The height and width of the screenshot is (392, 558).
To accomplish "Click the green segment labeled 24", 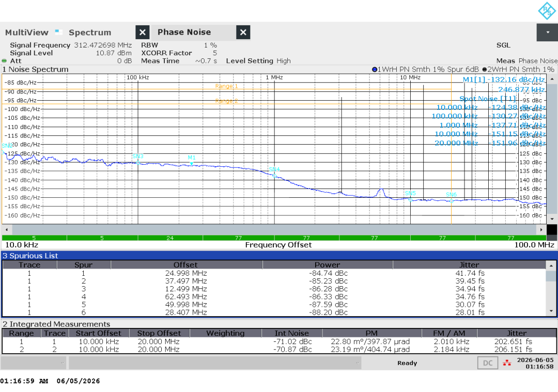I will point(170,238).
